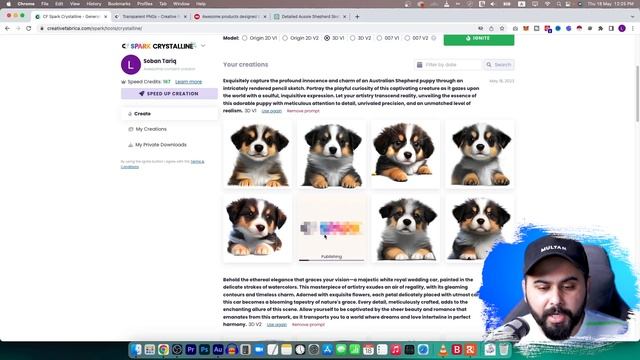The height and width of the screenshot is (360, 640).
Task: Launch Adobe Premiere Pro from dock
Action: 191,350
